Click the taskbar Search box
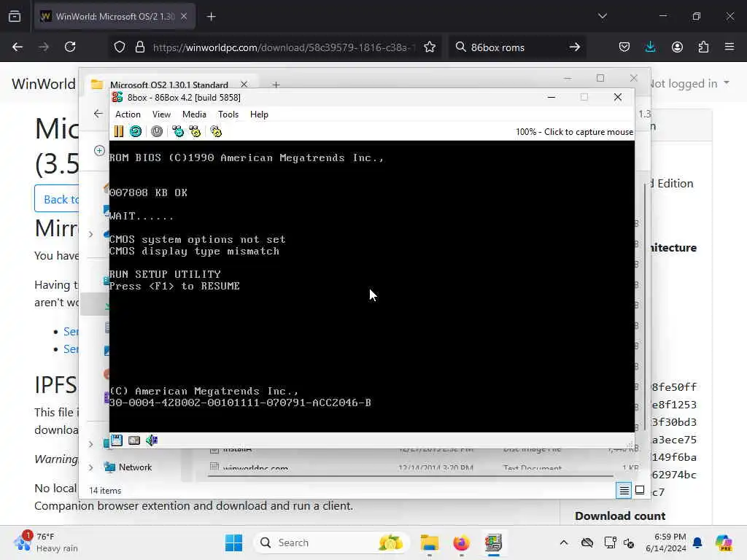747x560 pixels. [331, 542]
